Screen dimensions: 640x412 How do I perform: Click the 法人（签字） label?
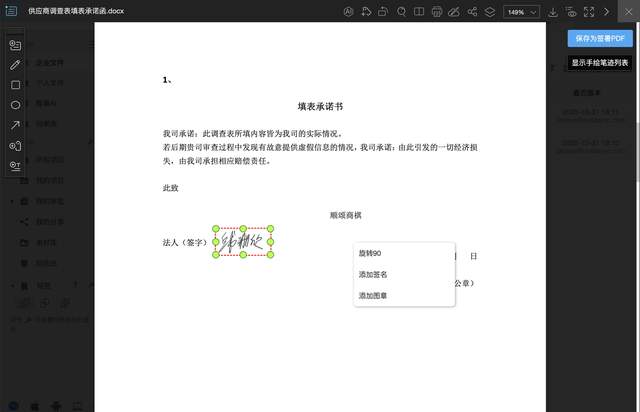pos(185,243)
